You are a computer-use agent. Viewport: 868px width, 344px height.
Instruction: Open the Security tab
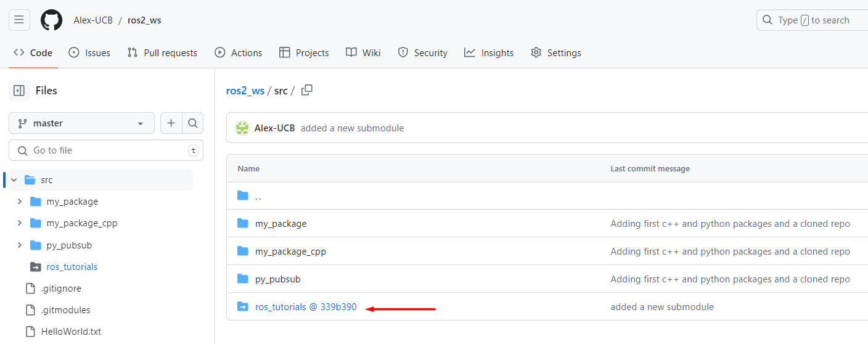point(423,53)
